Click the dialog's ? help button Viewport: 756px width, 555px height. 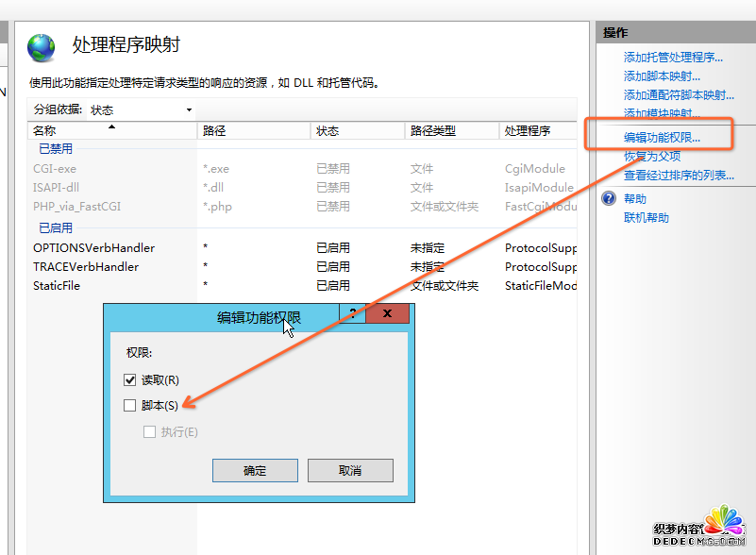(x=351, y=314)
